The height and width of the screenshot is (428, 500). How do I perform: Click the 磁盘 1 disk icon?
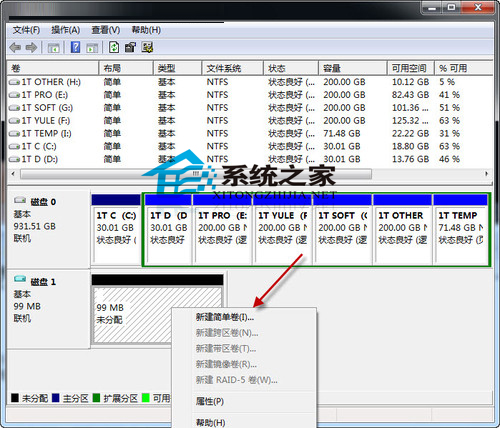coord(20,279)
